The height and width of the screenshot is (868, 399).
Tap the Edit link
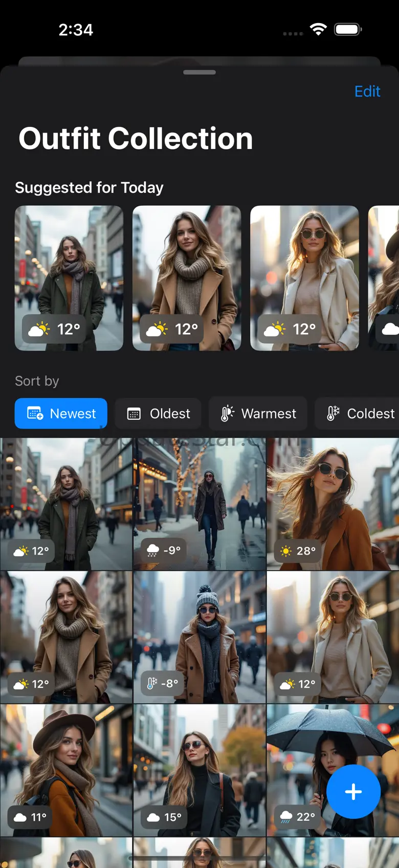[367, 91]
